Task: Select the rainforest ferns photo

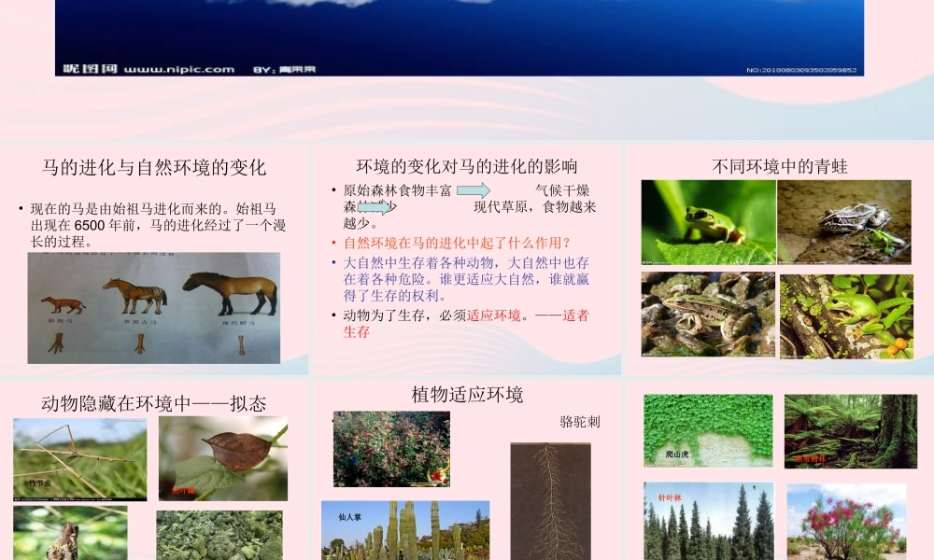Action: (851, 431)
